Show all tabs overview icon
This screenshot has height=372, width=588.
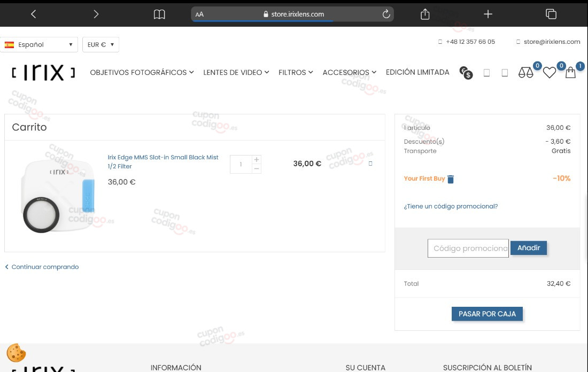[x=551, y=14]
